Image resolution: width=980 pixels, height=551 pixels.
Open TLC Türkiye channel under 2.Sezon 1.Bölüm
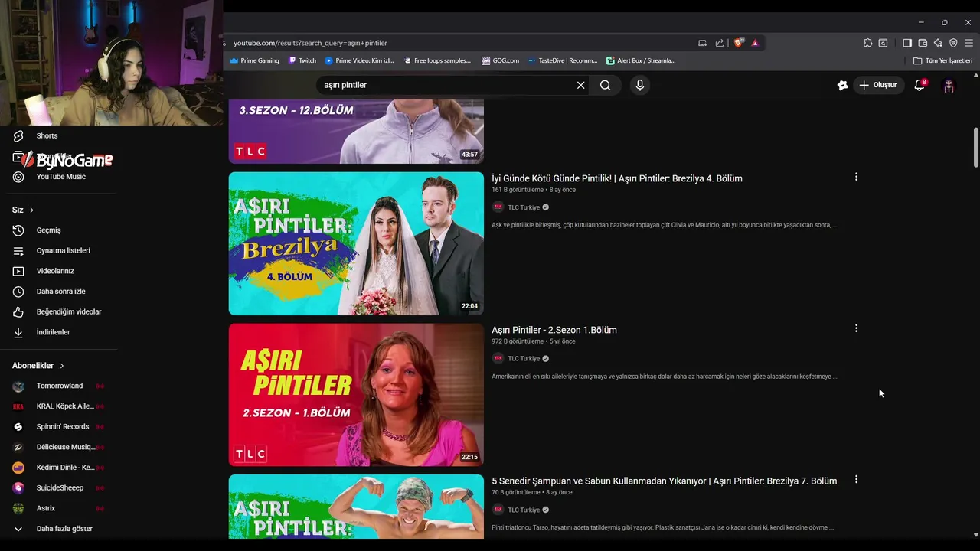point(524,358)
